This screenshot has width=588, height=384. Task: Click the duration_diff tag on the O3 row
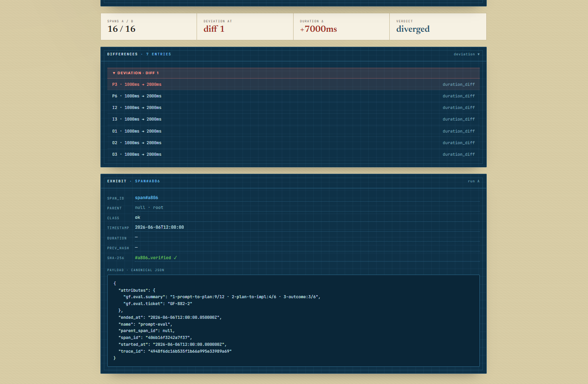[459, 154]
